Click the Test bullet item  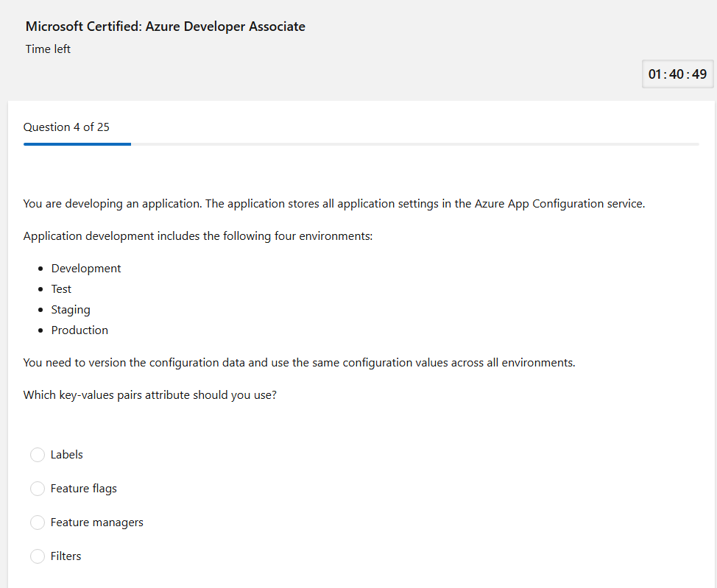click(x=61, y=289)
